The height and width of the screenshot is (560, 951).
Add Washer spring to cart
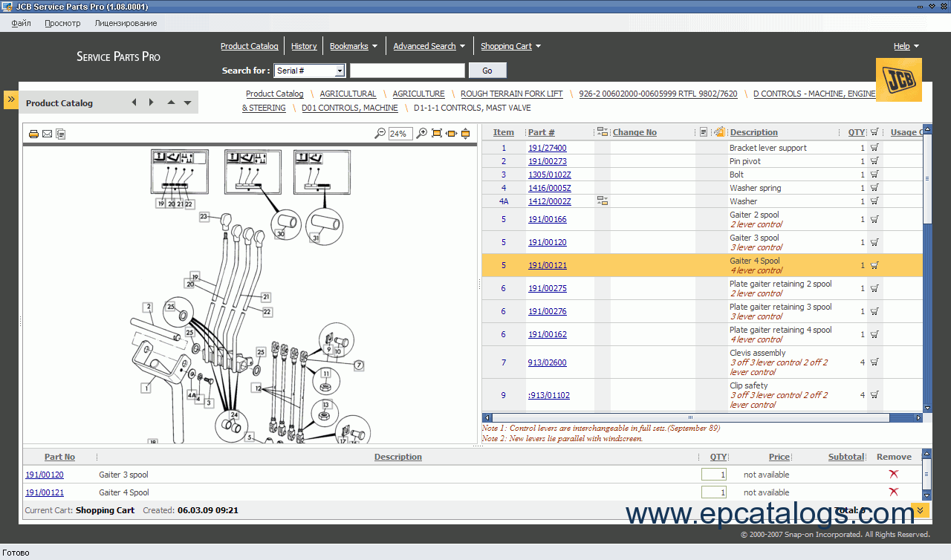874,188
